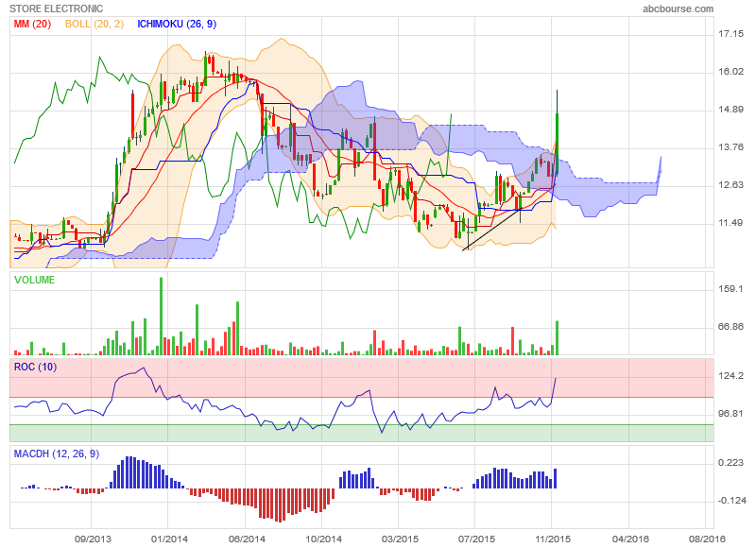The image size is (756, 548).
Task: Click the -0.124 MACDH axis value
Action: point(731,501)
